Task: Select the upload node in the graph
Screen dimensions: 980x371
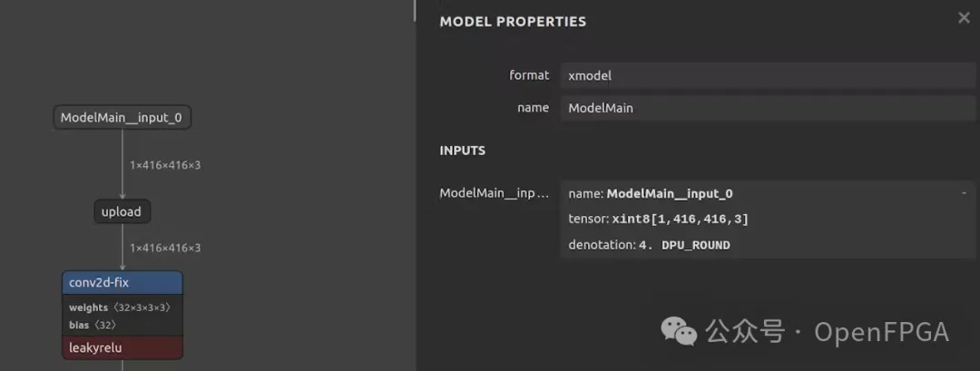Action: [122, 211]
